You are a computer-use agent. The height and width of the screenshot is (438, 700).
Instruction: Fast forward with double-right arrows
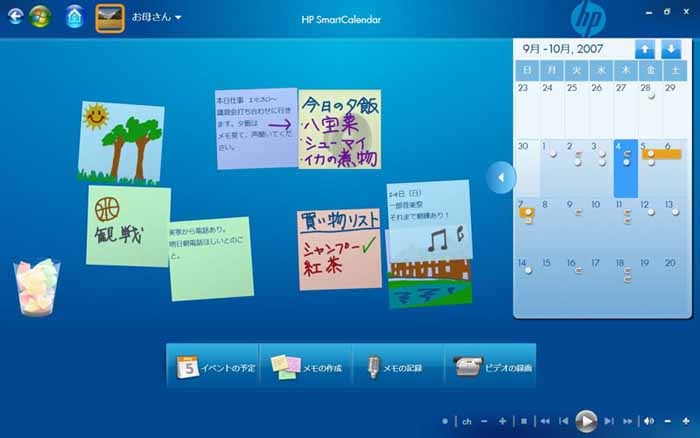627,421
